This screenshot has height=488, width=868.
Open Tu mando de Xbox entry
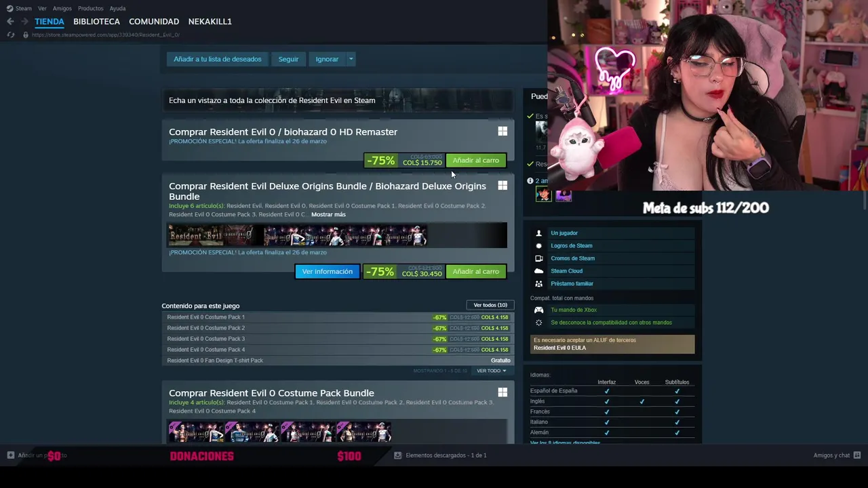tap(574, 310)
